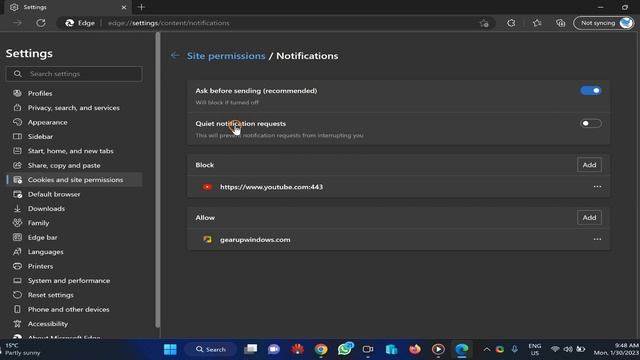
Task: Click the Downloads arrow icon in sidebar
Action: 17,209
